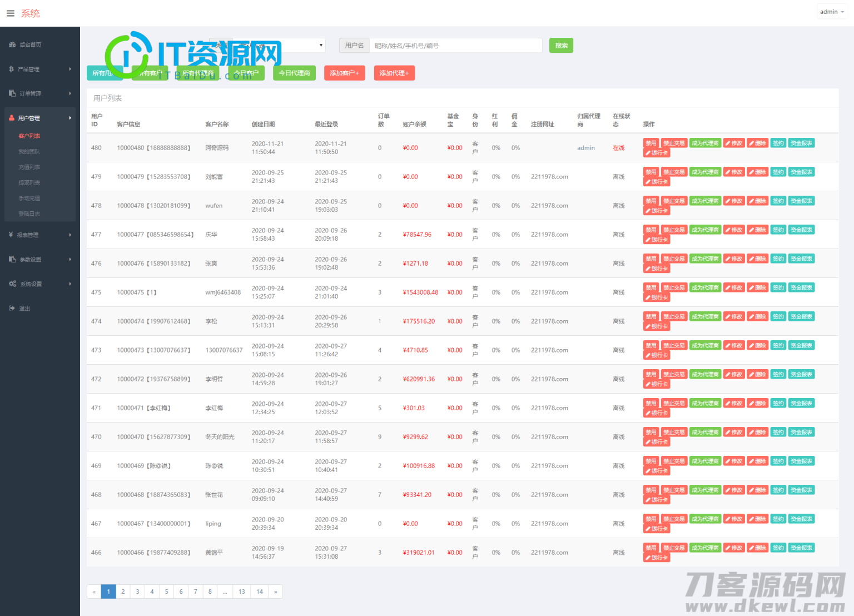Click the 用户管理 person icon

click(12, 118)
